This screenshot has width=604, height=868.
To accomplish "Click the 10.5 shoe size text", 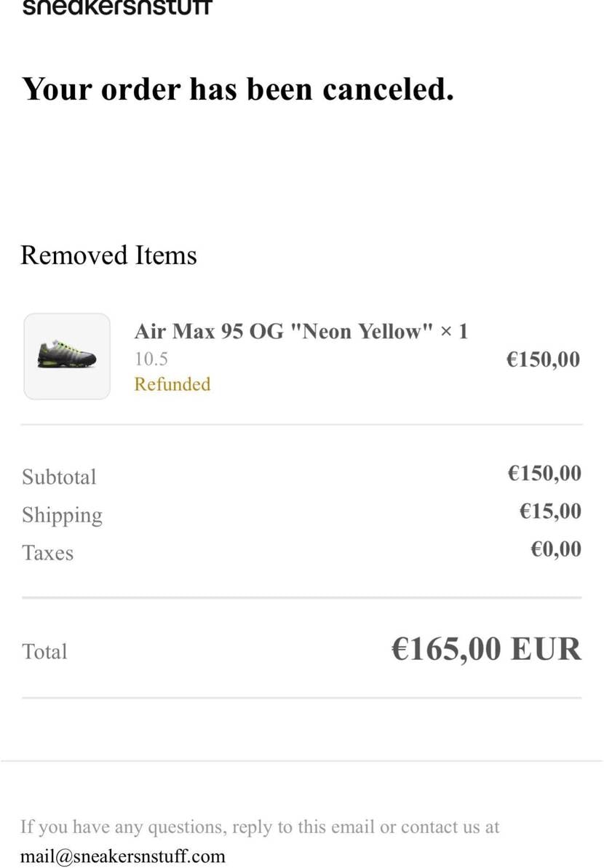I will [x=151, y=359].
